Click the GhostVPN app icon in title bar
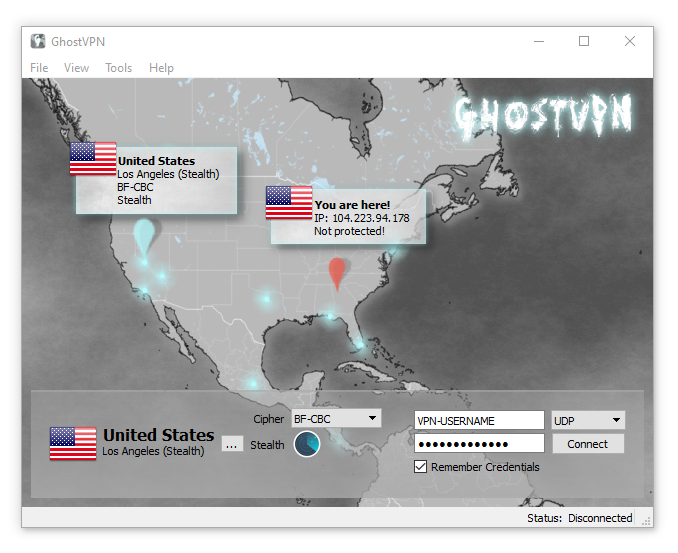 tap(38, 42)
